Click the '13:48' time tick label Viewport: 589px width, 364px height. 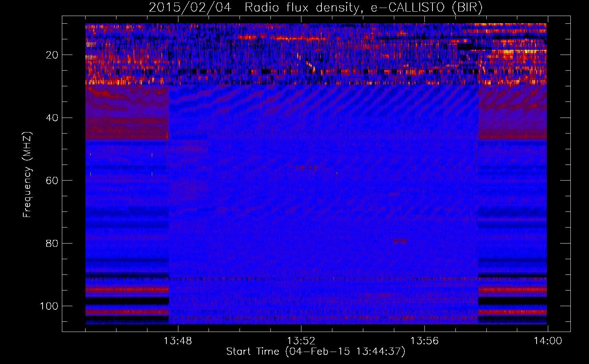pyautogui.click(x=178, y=341)
